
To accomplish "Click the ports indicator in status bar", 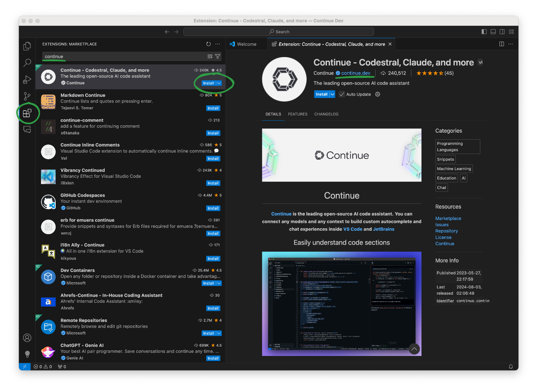I will (x=62, y=366).
